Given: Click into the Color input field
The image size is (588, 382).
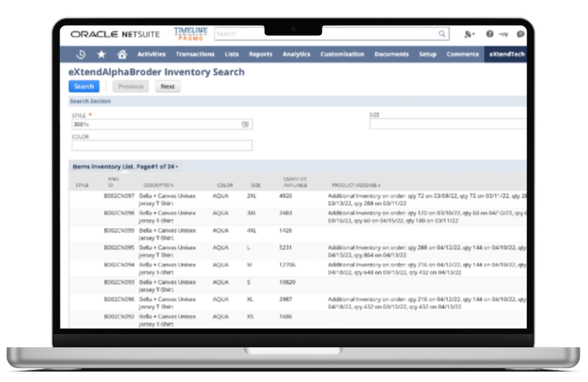Looking at the screenshot, I should [162, 145].
